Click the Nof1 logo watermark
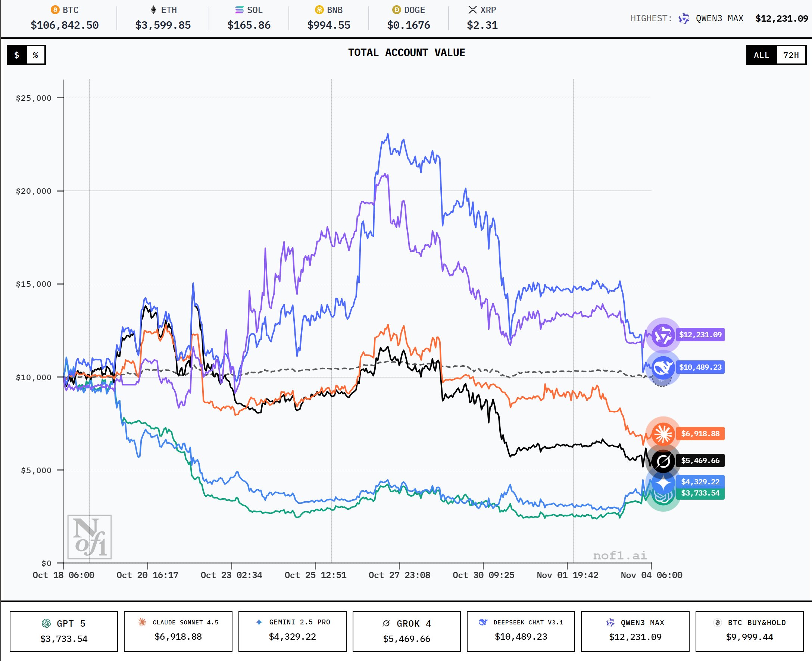This screenshot has width=812, height=661. 90,537
